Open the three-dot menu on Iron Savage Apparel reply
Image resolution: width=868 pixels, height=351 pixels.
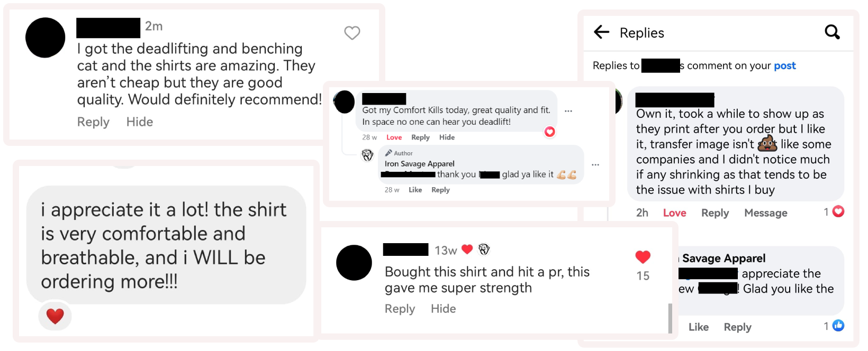click(595, 165)
